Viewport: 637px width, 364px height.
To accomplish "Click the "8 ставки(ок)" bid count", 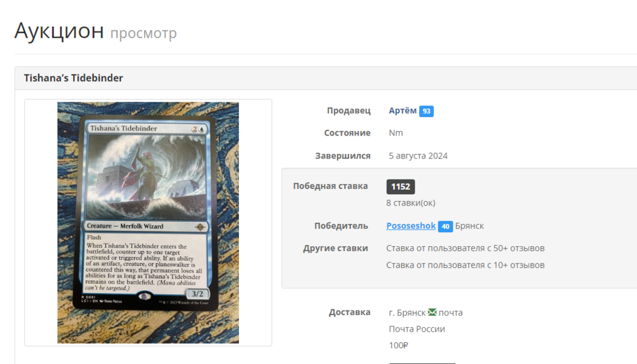I will click(x=411, y=203).
